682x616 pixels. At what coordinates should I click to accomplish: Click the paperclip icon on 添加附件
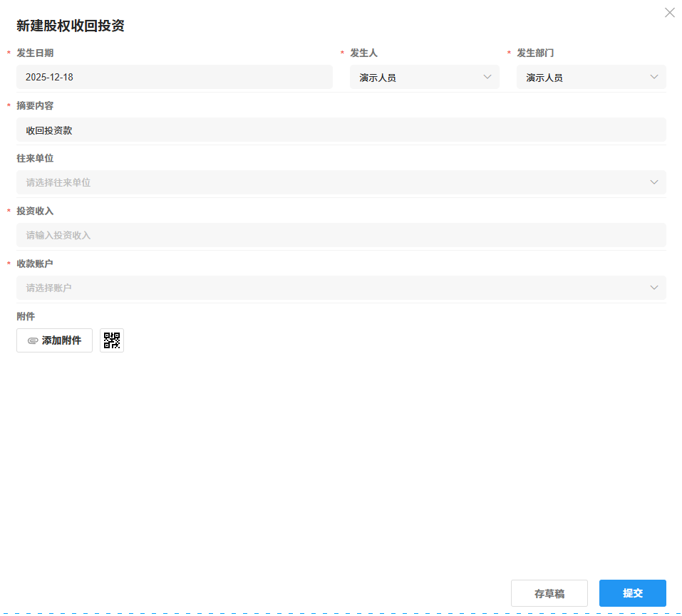(x=33, y=340)
